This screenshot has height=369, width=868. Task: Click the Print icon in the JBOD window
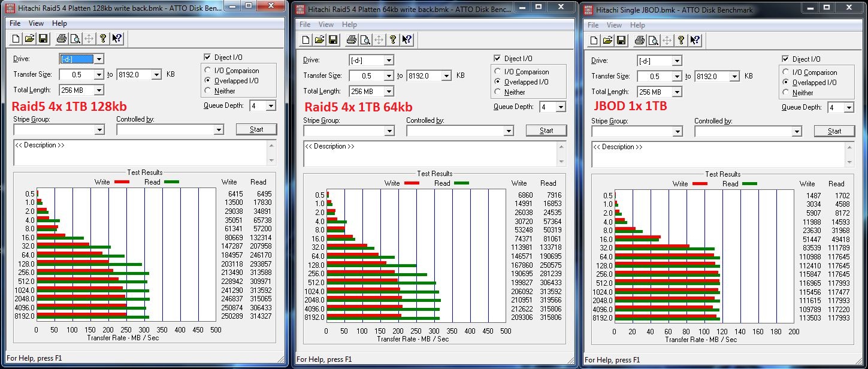639,41
